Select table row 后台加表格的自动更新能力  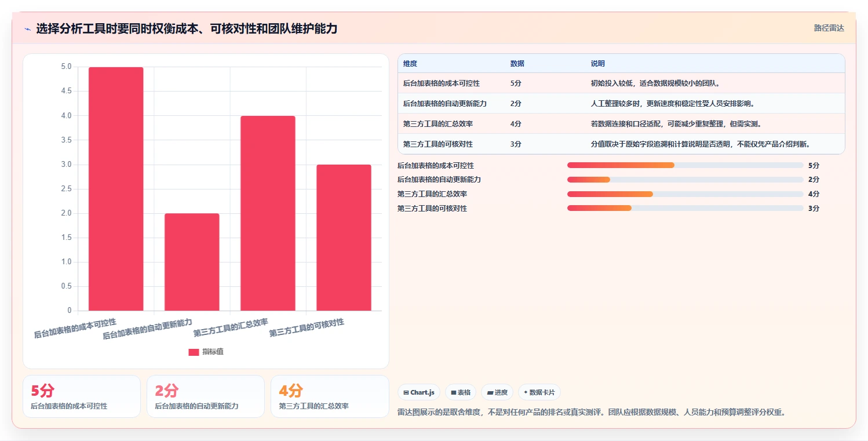click(621, 104)
